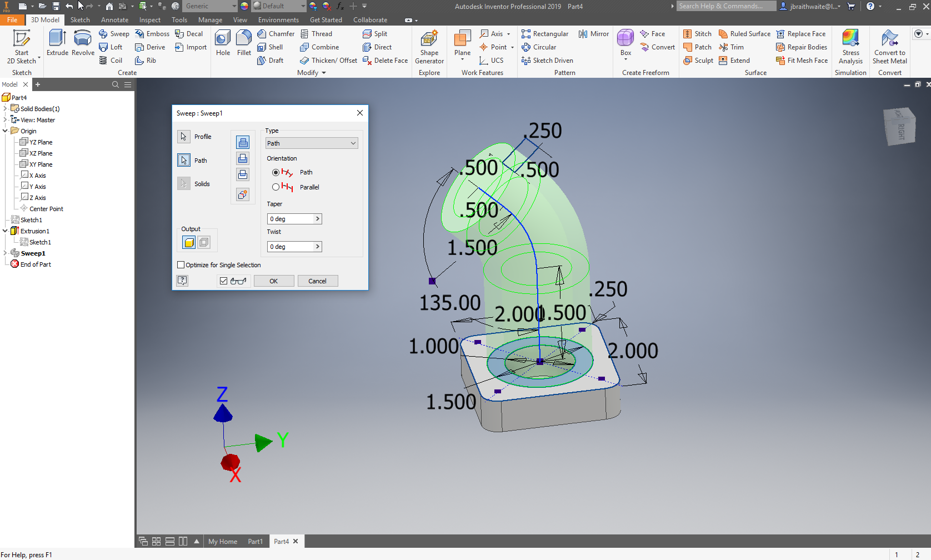Select the Path orientation radio button
Image resolution: width=931 pixels, height=560 pixels.
[x=276, y=172]
